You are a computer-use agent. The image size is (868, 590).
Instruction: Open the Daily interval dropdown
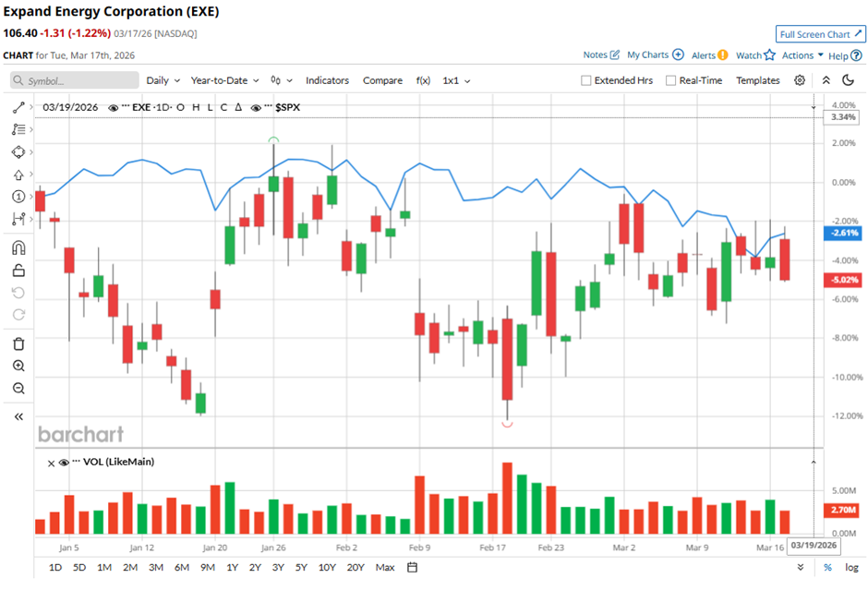tap(163, 80)
